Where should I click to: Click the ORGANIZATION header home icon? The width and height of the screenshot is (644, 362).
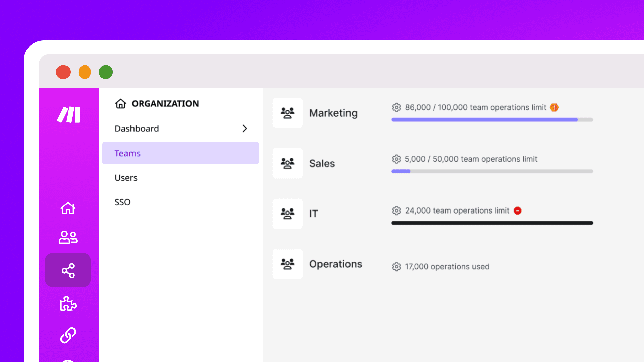click(x=121, y=104)
